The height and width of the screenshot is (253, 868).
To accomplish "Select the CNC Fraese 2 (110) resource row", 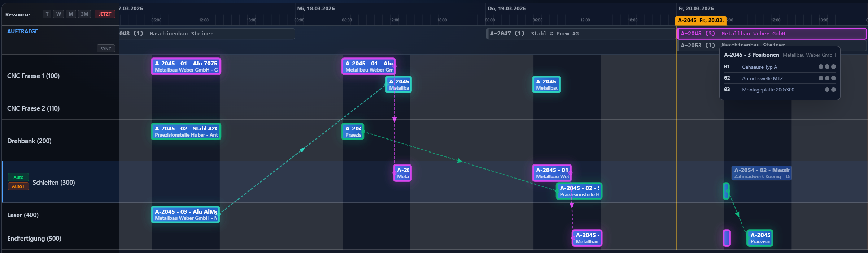I will (x=33, y=108).
